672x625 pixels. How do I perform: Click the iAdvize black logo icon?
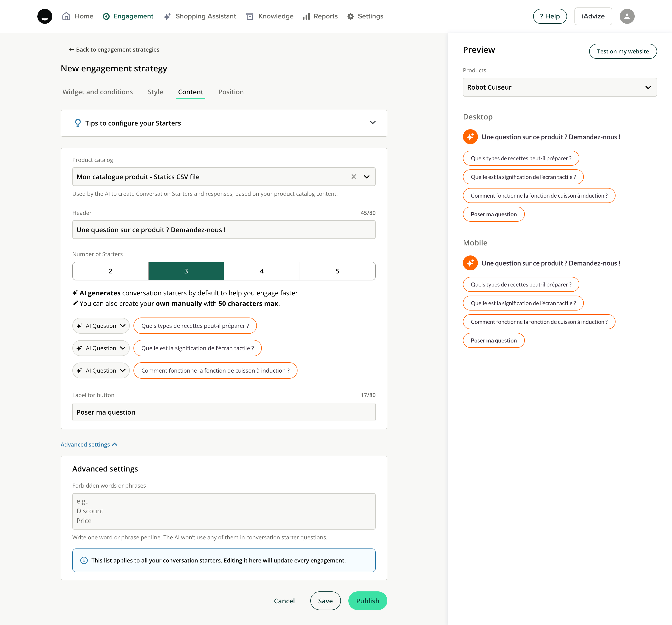point(45,16)
